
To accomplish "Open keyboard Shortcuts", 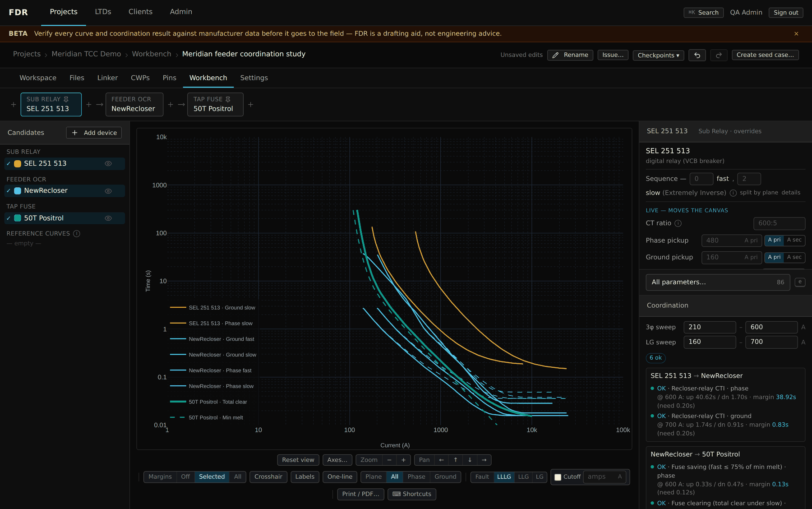I will click(x=412, y=494).
